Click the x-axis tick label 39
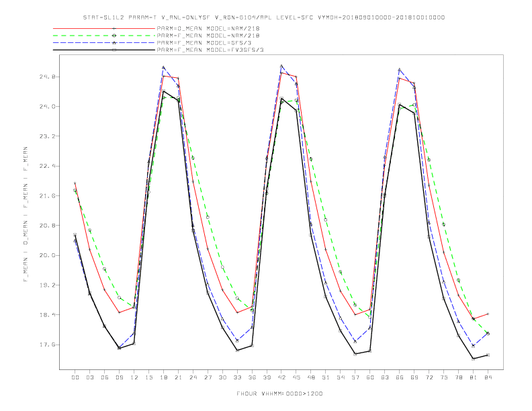The height and width of the screenshot is (411, 532). pos(267,377)
